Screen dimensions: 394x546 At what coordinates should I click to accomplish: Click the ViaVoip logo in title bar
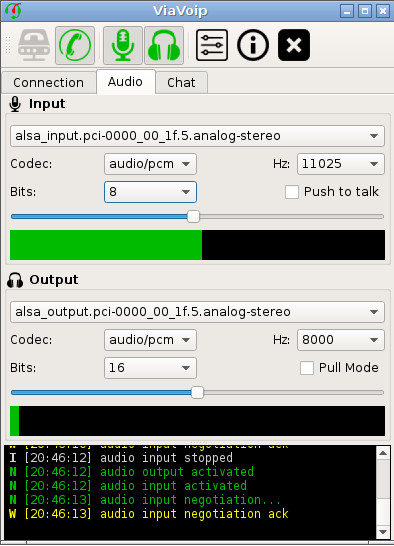13,11
